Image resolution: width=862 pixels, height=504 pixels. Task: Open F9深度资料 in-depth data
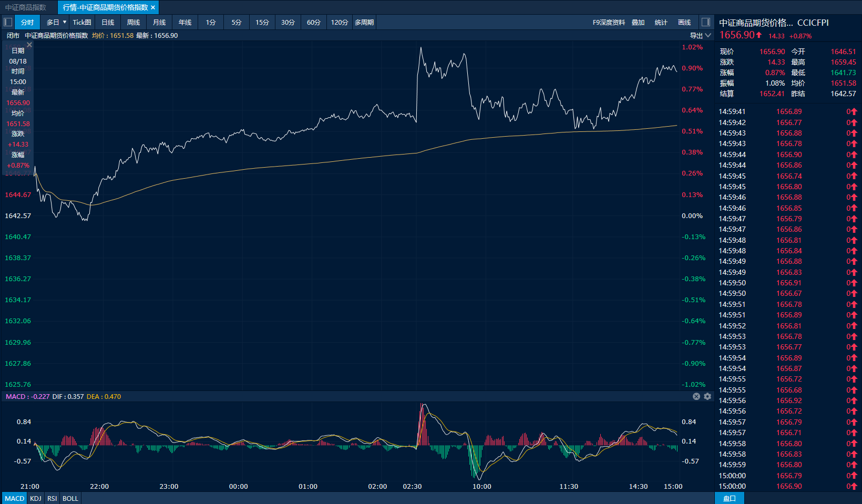click(x=609, y=22)
